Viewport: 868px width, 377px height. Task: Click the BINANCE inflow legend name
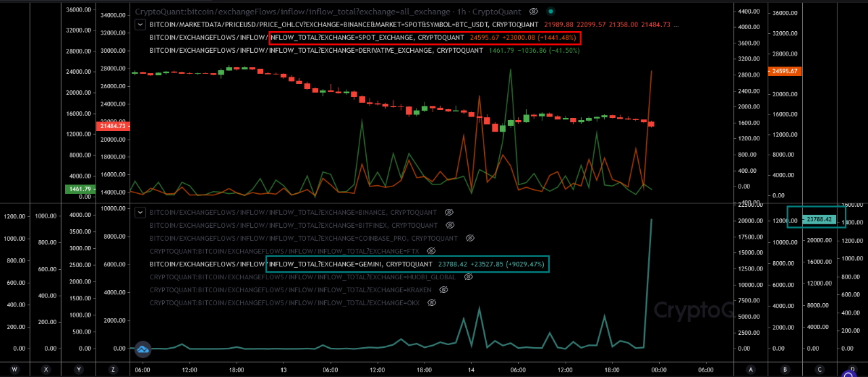[294, 212]
